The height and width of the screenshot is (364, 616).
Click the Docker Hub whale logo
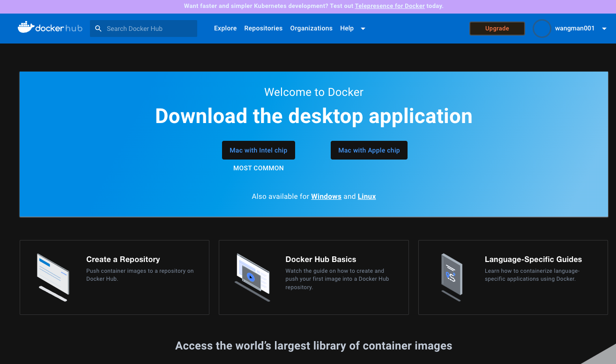pyautogui.click(x=50, y=28)
